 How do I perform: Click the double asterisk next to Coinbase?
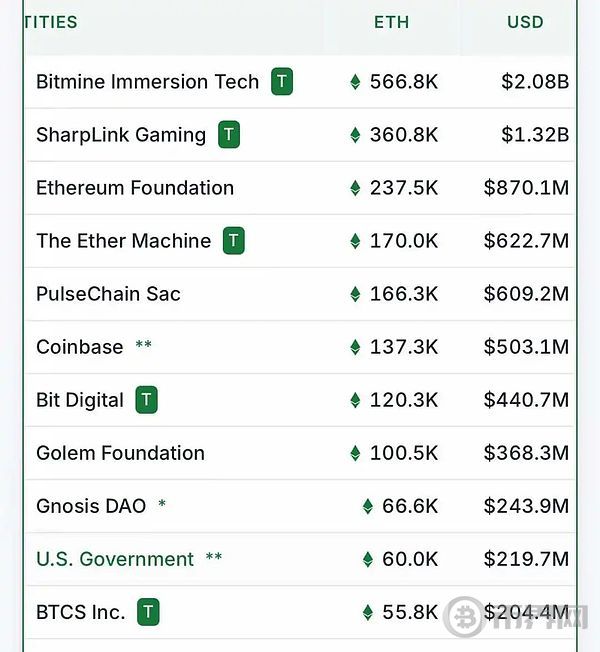(143, 345)
